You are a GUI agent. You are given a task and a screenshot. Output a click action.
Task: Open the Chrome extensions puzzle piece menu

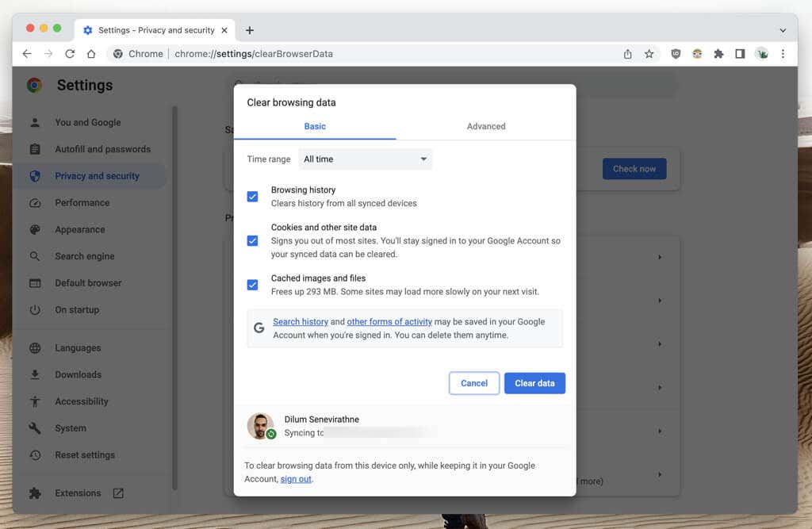click(718, 53)
